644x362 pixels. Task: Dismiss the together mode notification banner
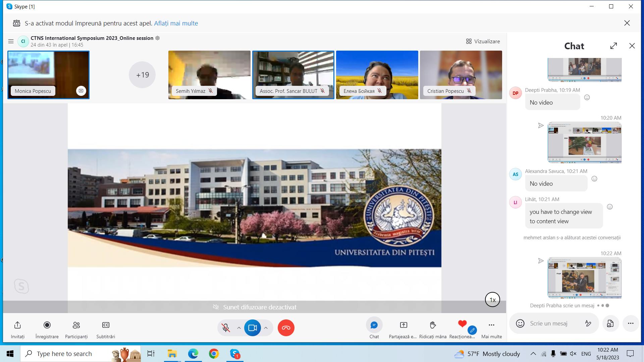(x=627, y=23)
